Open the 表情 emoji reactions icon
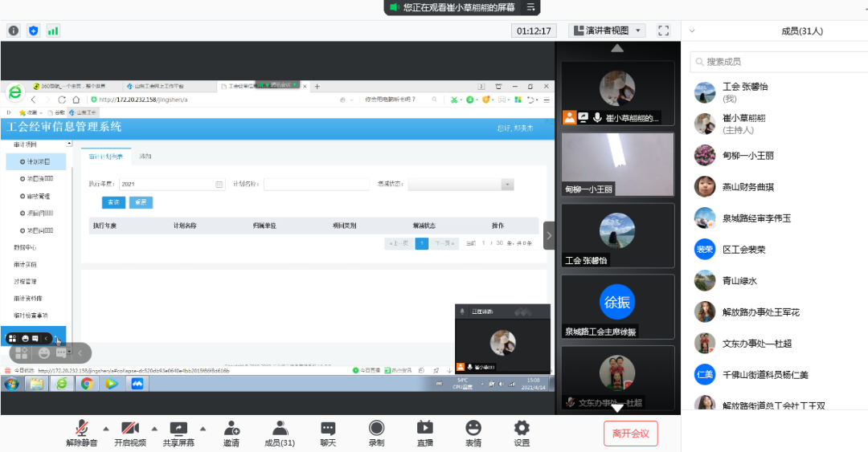This screenshot has height=452, width=868. 473,430
